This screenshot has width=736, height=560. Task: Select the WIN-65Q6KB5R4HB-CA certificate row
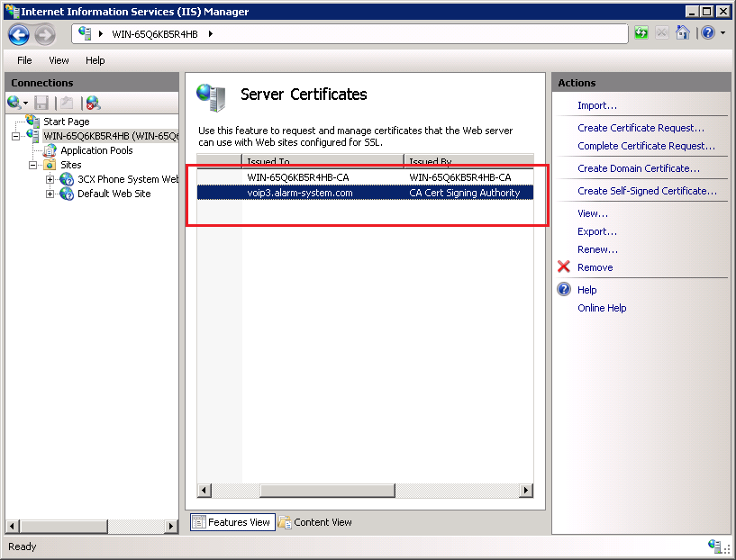[365, 177]
